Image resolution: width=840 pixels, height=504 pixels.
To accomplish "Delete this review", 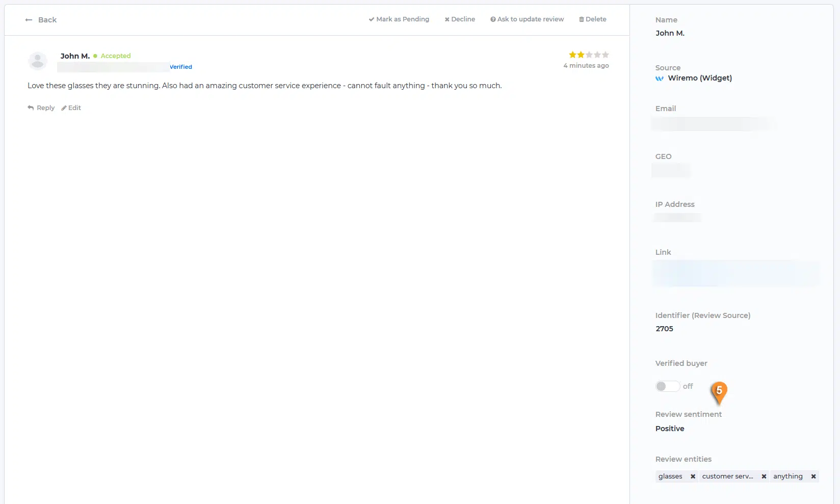I will [592, 19].
